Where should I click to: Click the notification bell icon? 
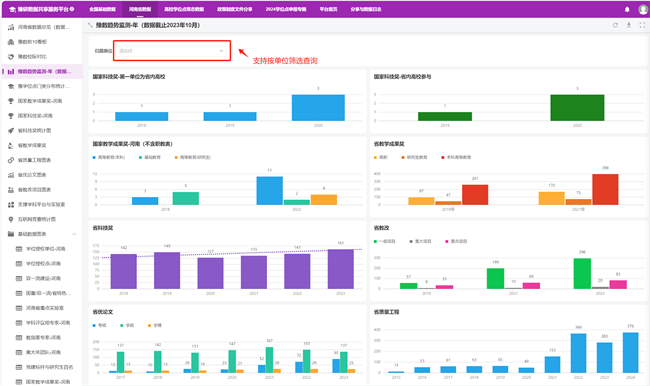pos(627,9)
